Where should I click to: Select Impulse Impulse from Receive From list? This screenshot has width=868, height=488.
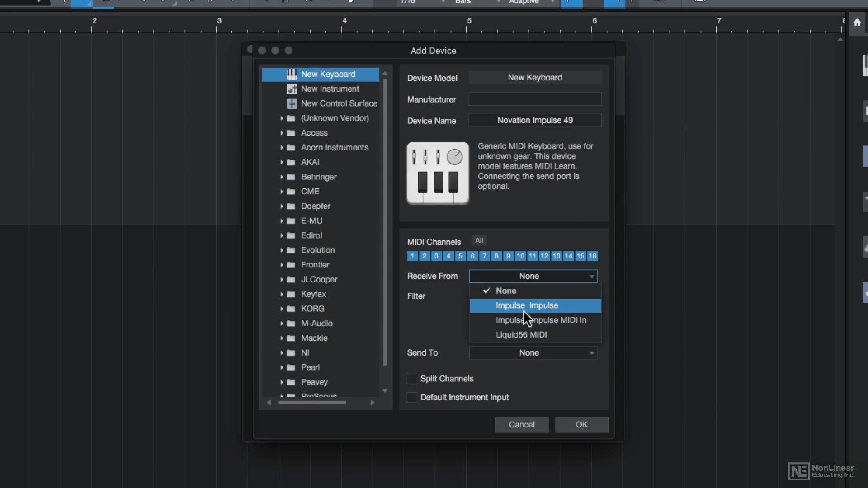[535, 305]
